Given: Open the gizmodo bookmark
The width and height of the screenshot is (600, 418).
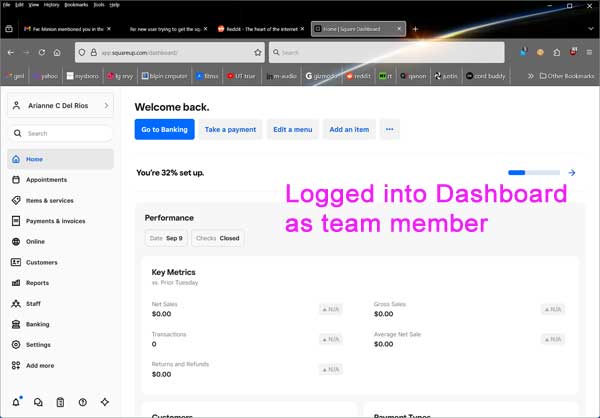Looking at the screenshot, I should pyautogui.click(x=322, y=76).
